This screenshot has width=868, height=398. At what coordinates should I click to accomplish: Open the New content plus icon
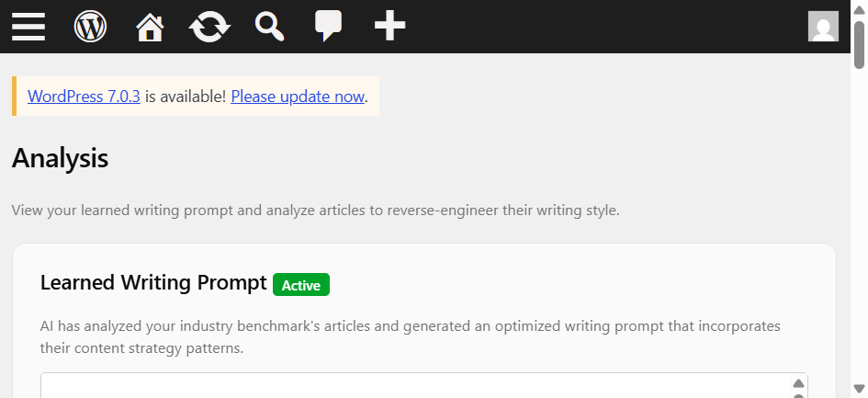(389, 26)
